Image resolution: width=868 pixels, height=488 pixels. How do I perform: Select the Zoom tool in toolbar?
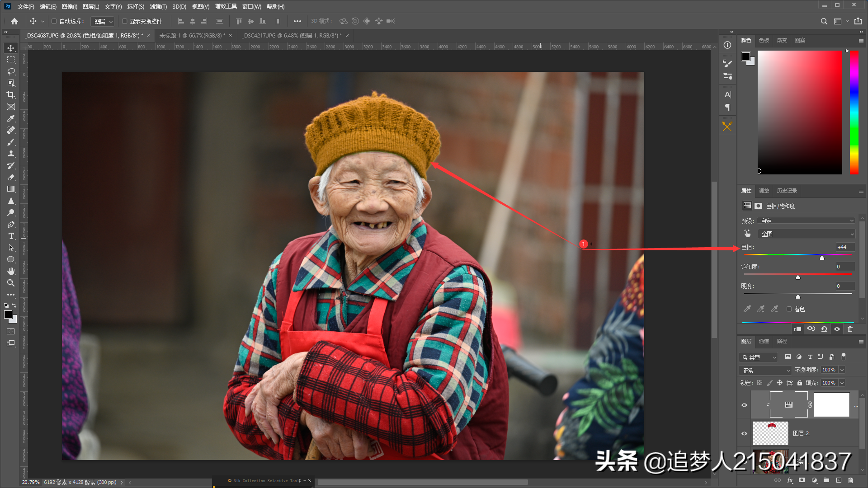tap(11, 283)
